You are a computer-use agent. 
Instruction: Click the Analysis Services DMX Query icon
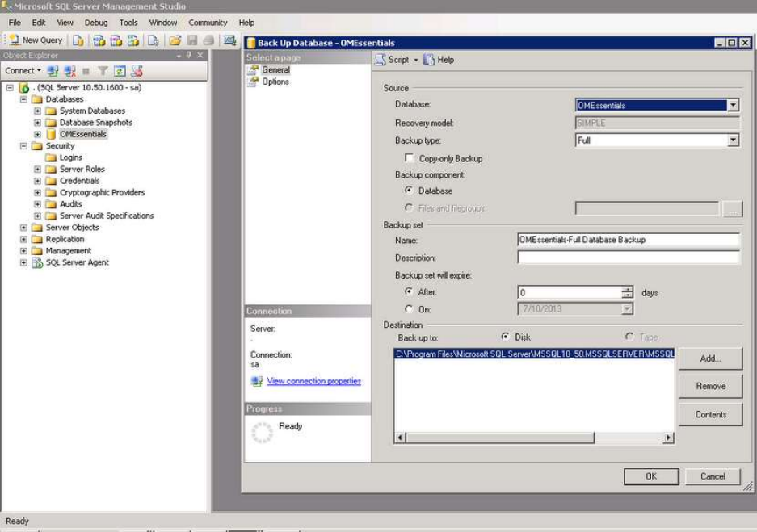point(116,40)
